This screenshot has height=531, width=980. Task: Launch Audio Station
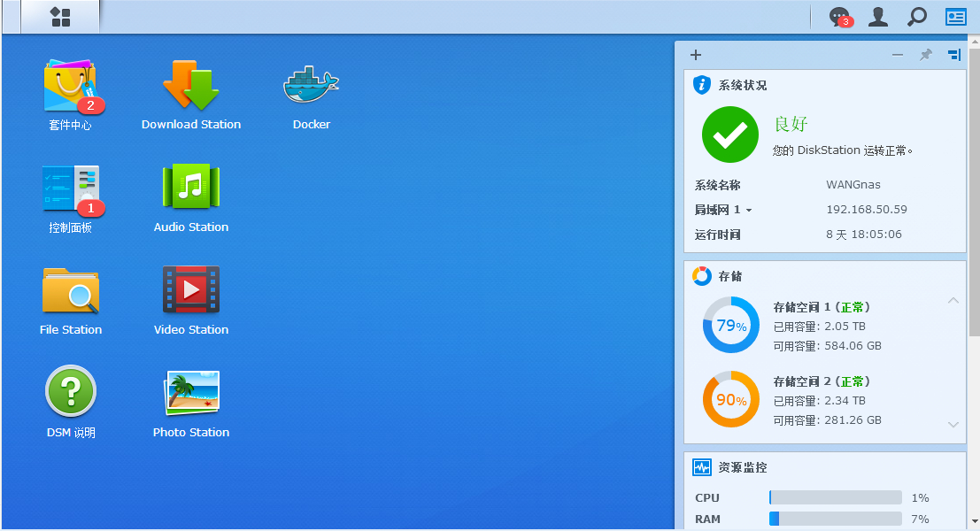coord(190,187)
